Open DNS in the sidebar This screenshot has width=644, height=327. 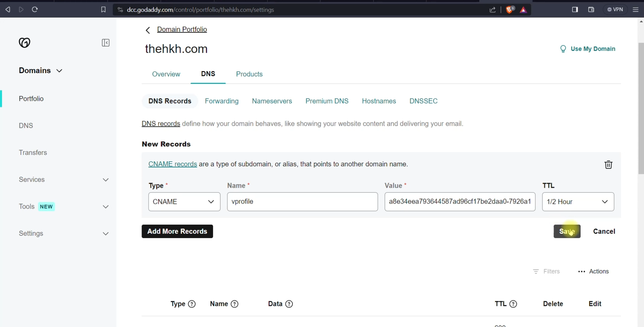[x=26, y=125]
